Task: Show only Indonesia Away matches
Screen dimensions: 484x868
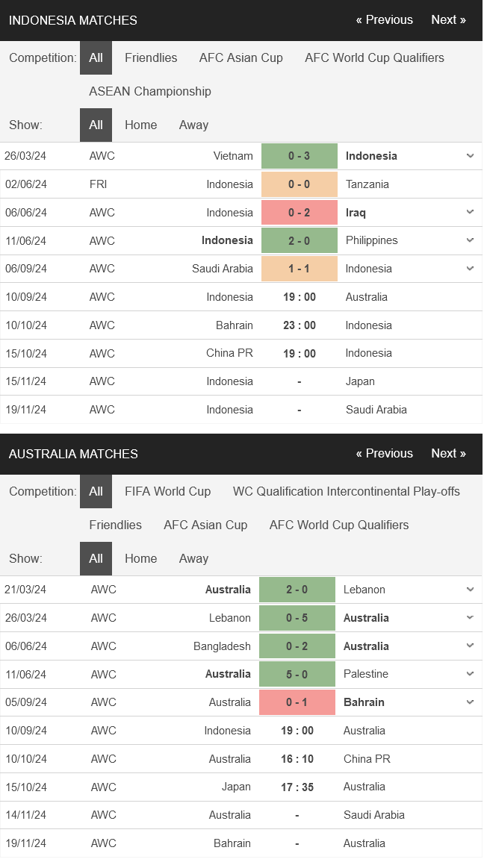Action: click(x=193, y=125)
